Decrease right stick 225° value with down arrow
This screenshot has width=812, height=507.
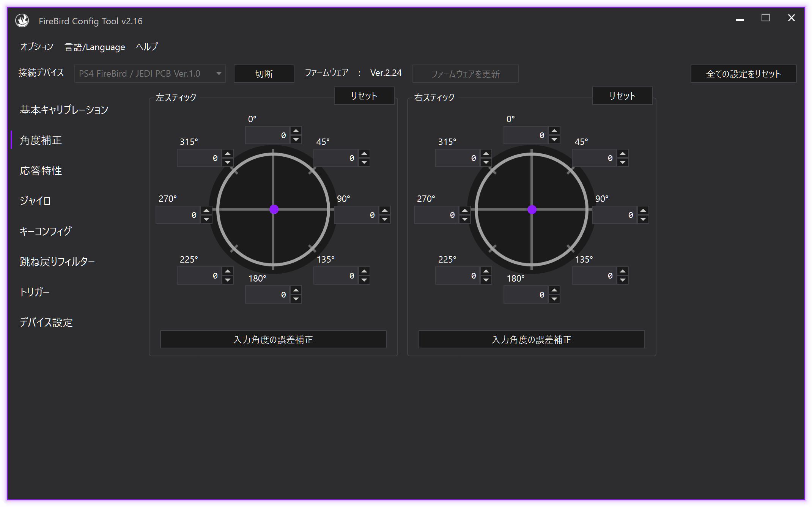[486, 280]
